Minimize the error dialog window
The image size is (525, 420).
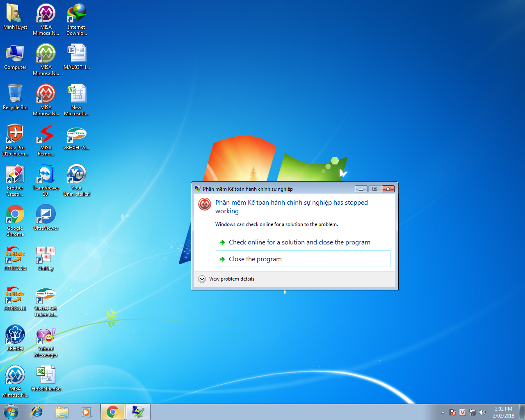[x=361, y=189]
